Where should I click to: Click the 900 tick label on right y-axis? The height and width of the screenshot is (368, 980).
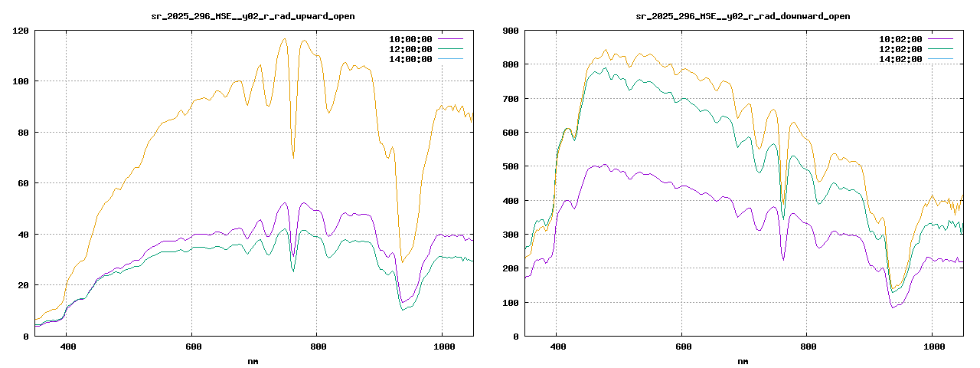pyautogui.click(x=511, y=31)
